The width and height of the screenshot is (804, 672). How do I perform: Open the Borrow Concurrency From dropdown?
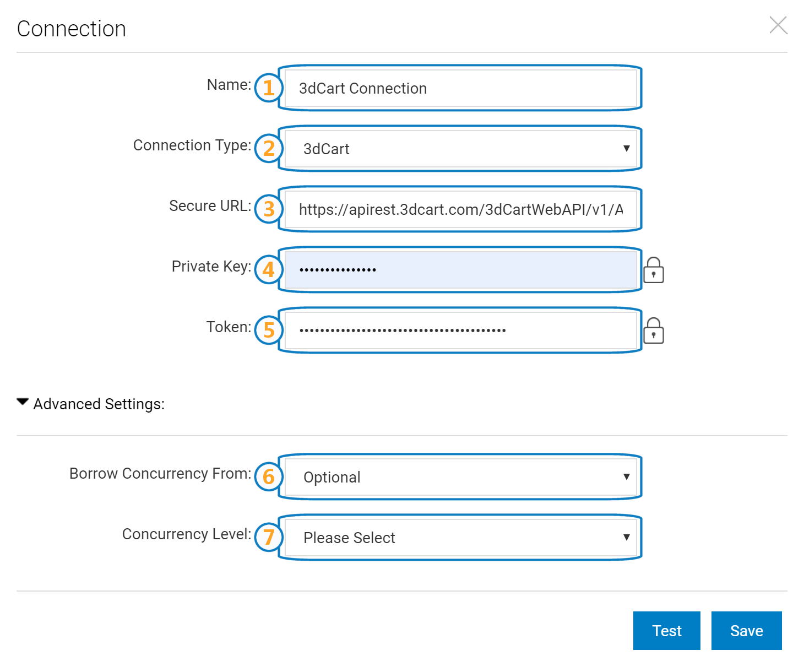(x=460, y=477)
